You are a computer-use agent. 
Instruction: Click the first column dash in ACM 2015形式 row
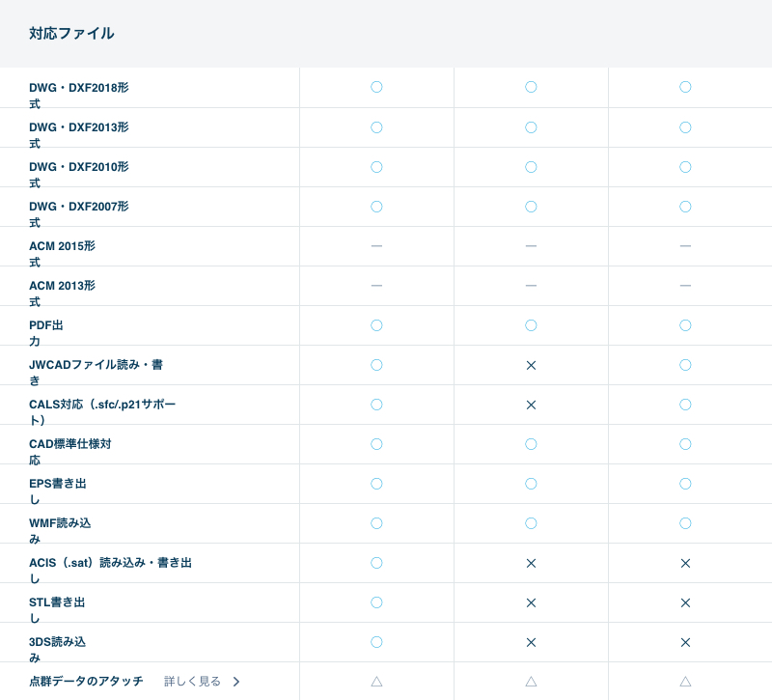click(x=376, y=246)
